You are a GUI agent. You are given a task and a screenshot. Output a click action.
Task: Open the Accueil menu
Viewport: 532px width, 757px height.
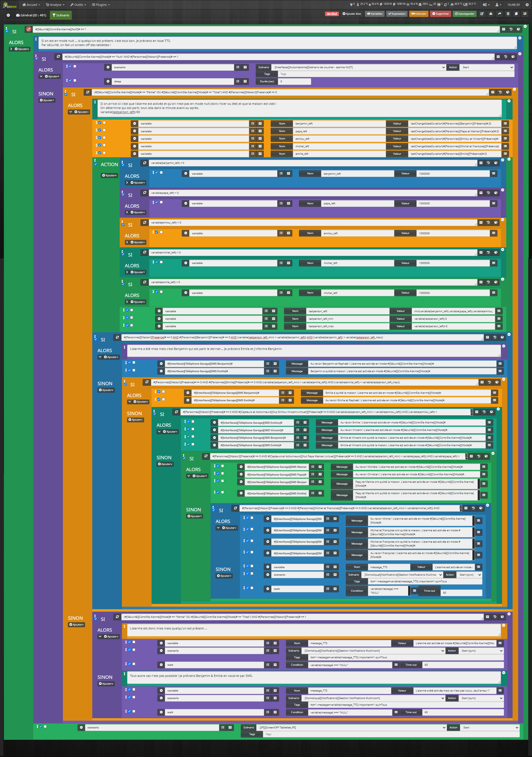[x=31, y=5]
